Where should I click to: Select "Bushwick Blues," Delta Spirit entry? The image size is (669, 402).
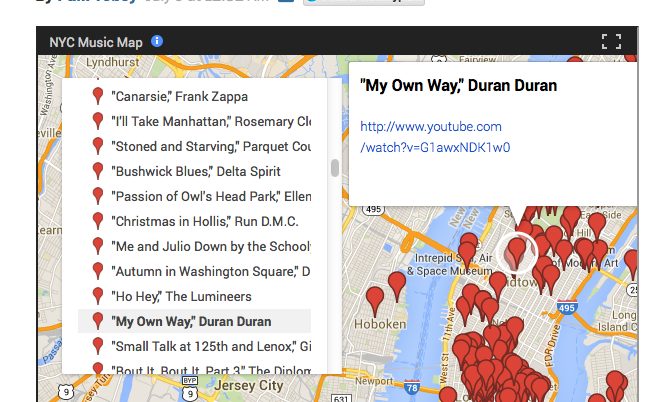tap(194, 172)
